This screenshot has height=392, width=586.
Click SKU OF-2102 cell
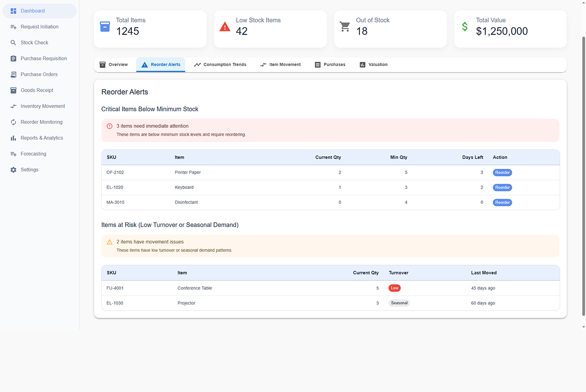tap(115, 173)
